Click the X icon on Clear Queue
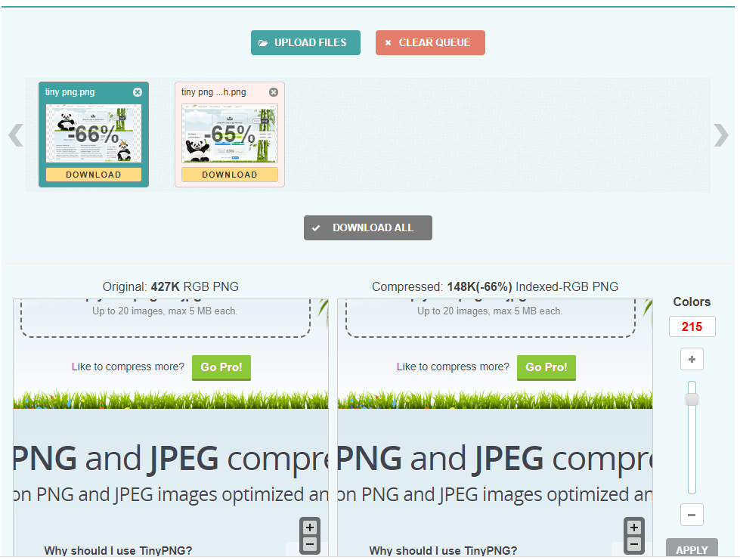Viewport: 740px width, 560px height. point(388,43)
